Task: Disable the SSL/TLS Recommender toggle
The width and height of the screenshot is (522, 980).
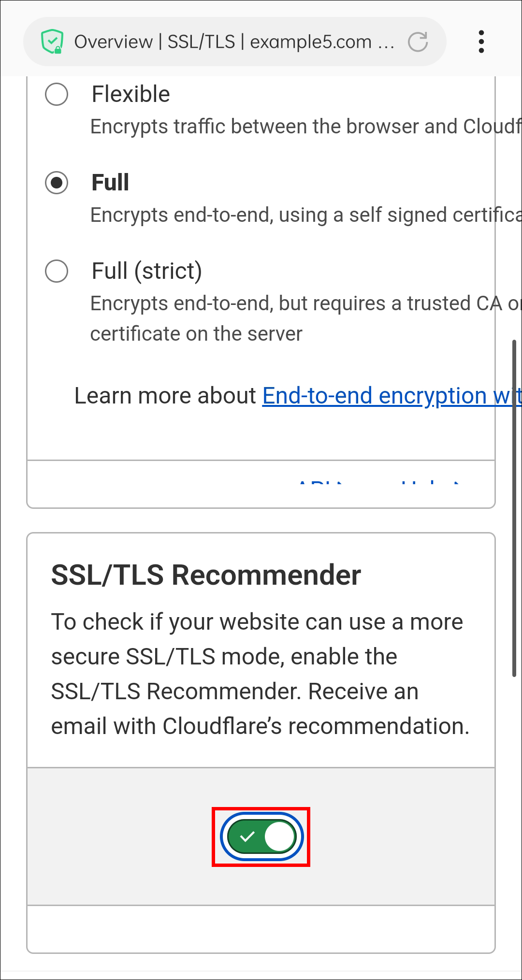Action: (261, 836)
